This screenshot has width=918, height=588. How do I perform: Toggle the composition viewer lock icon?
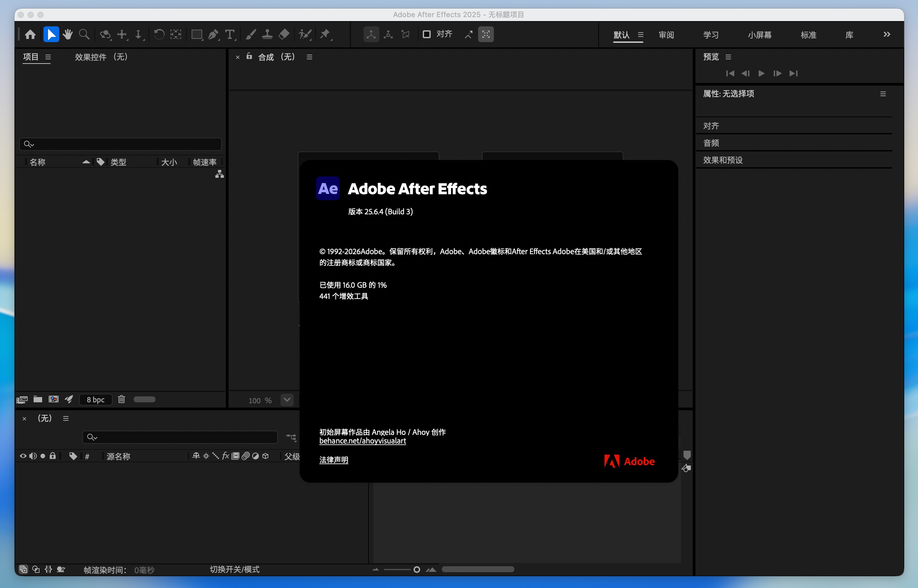pos(249,57)
